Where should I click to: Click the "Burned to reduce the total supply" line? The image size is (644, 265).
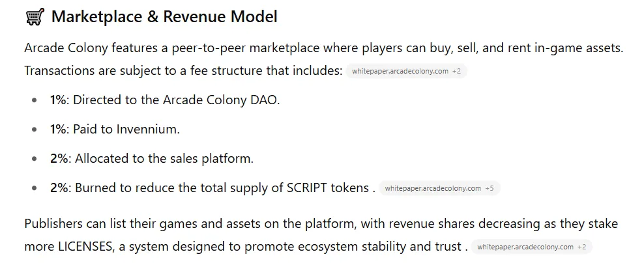click(212, 188)
